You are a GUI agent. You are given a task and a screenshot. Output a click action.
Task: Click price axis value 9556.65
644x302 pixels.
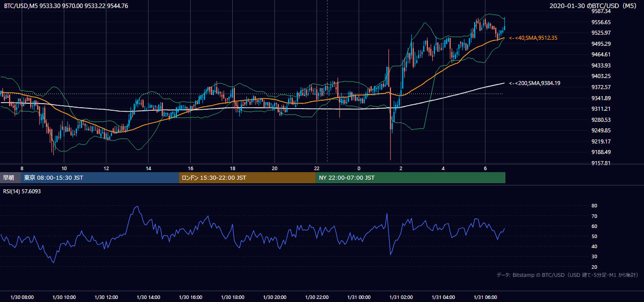[x=601, y=22]
